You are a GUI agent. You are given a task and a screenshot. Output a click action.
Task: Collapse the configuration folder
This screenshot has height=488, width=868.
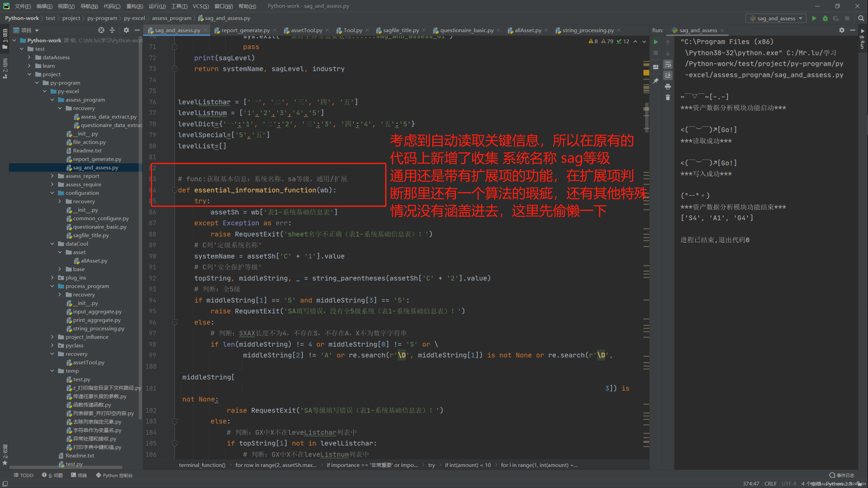(52, 193)
